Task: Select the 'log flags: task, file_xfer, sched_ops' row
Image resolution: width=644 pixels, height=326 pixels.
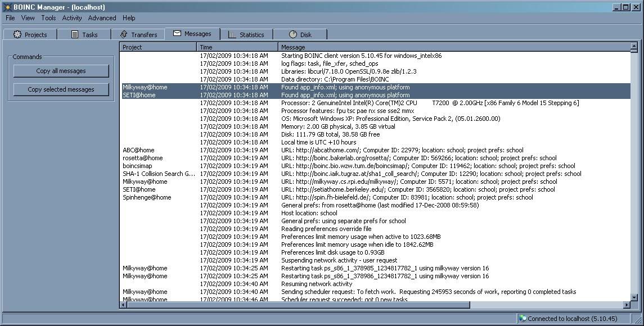Action: click(375, 63)
